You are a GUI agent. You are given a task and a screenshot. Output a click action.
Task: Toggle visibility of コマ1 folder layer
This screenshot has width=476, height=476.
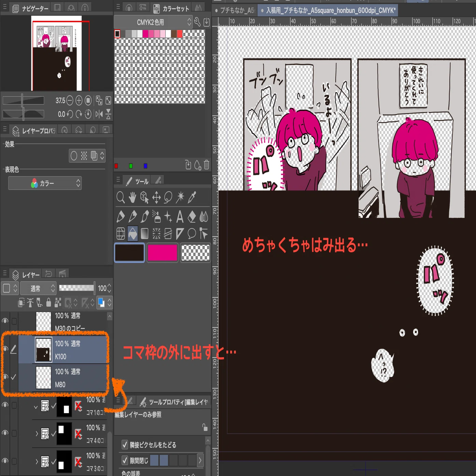[x=5, y=405]
